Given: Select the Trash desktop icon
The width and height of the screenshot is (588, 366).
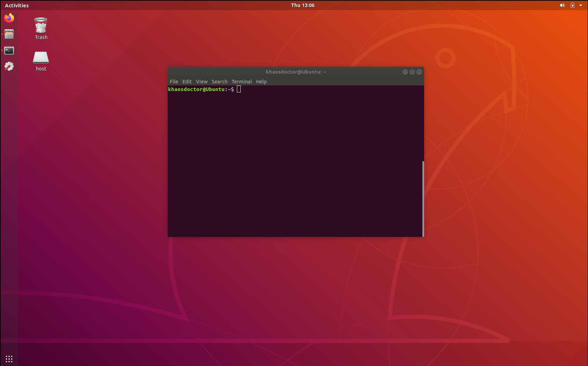Looking at the screenshot, I should [x=41, y=29].
